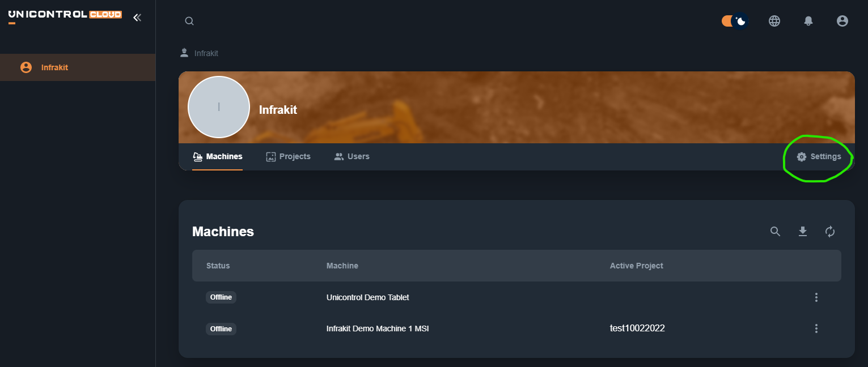Click the Infrakit breadcrumb
Image resolution: width=868 pixels, height=367 pixels.
[x=206, y=53]
